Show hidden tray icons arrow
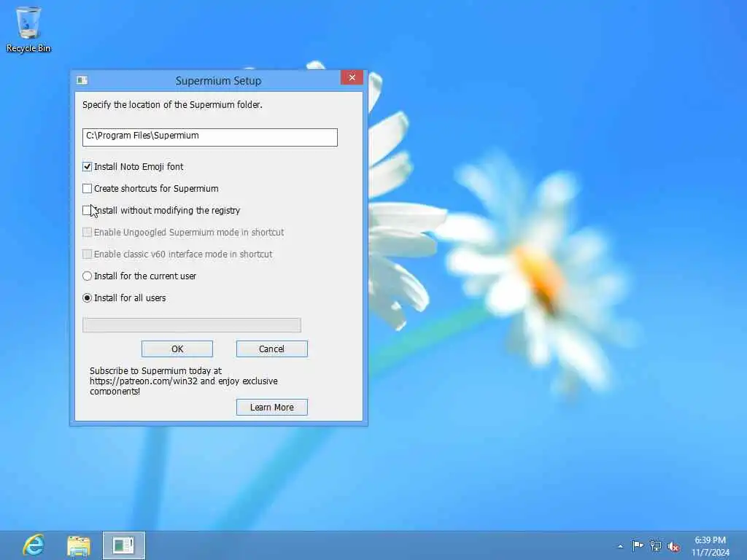 (620, 546)
